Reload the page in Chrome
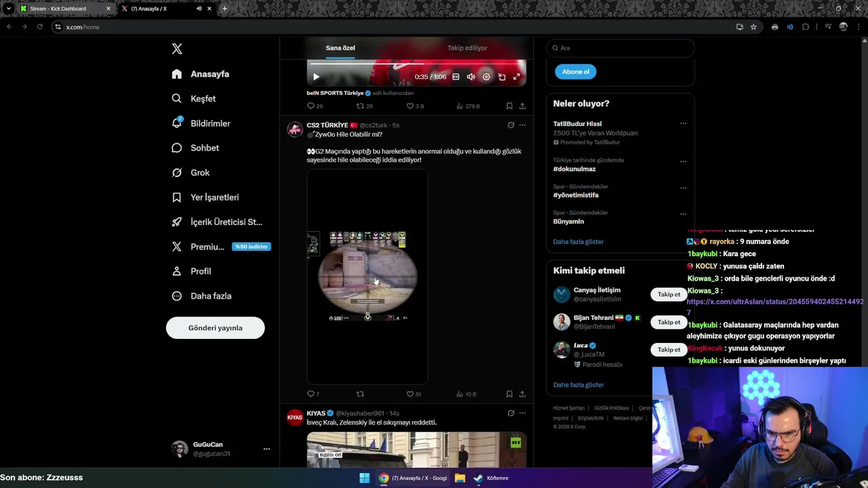The height and width of the screenshot is (488, 868). (x=39, y=26)
